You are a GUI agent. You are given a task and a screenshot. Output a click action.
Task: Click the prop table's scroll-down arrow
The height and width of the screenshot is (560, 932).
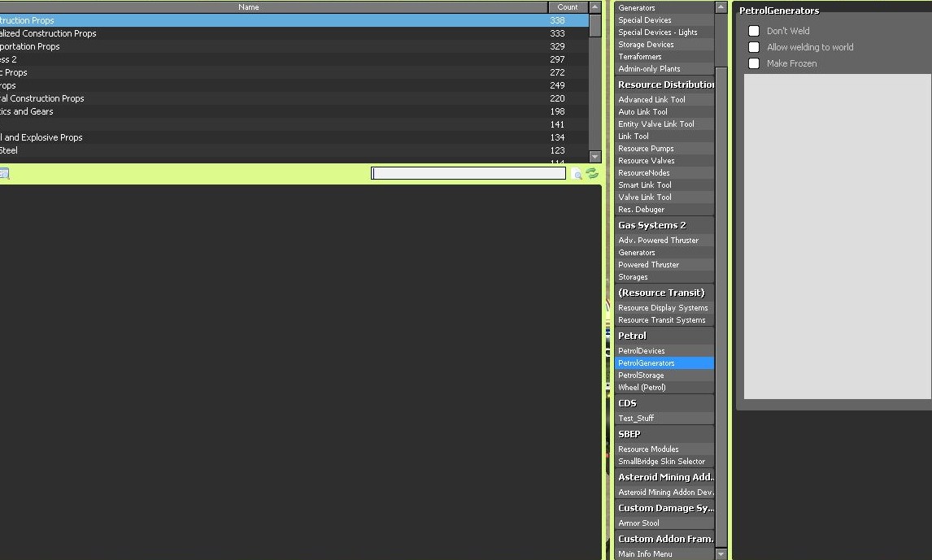click(595, 156)
